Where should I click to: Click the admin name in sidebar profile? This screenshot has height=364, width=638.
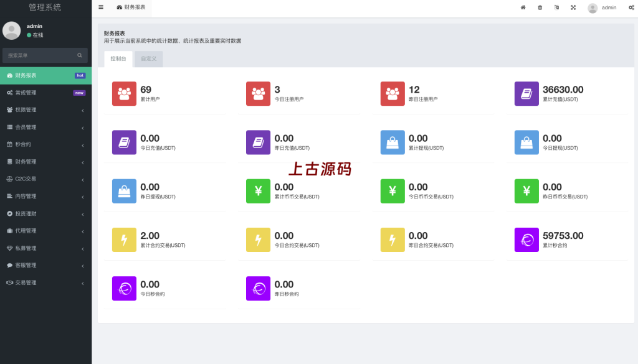(35, 26)
